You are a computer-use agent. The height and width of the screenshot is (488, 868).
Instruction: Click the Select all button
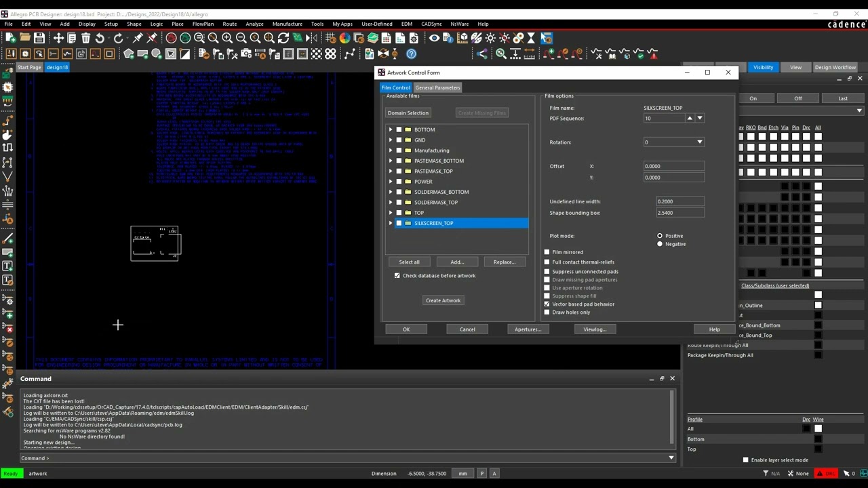click(409, 262)
